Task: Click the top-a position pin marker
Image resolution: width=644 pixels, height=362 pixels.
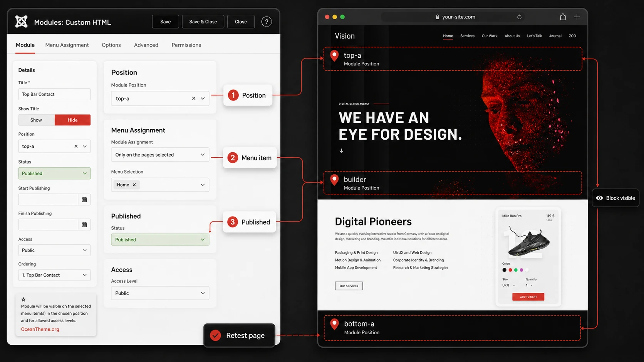Action: [x=334, y=56]
